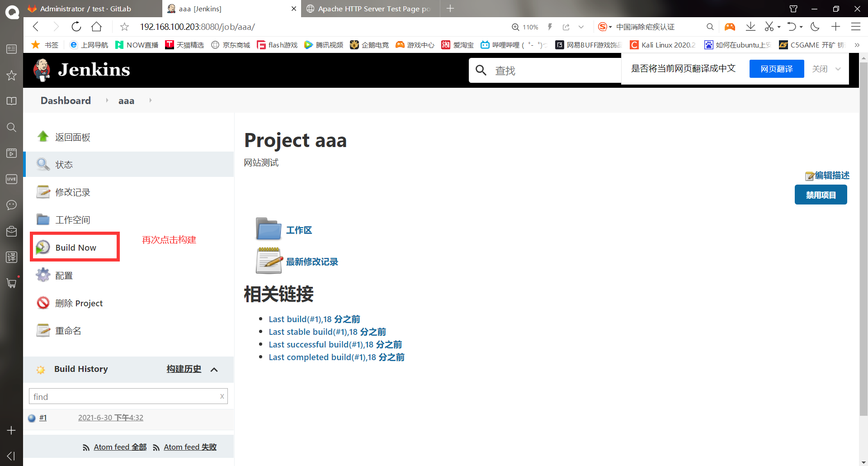Image resolution: width=868 pixels, height=466 pixels.
Task: Click the 禁用项目 disable project button
Action: coord(821,195)
